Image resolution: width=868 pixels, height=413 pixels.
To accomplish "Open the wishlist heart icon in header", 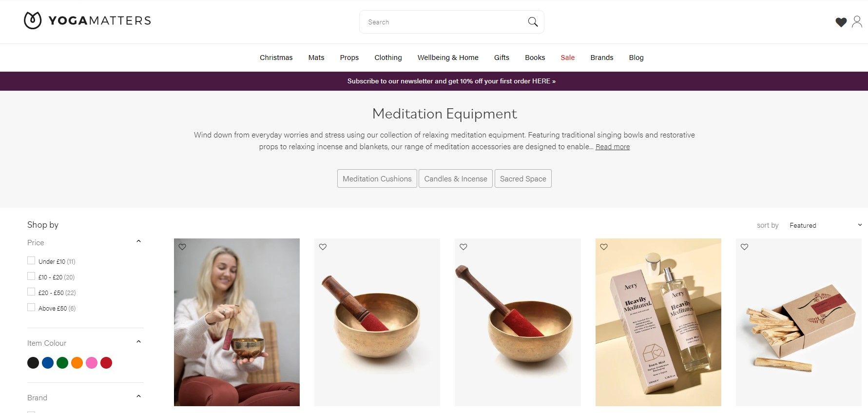I will [x=841, y=22].
